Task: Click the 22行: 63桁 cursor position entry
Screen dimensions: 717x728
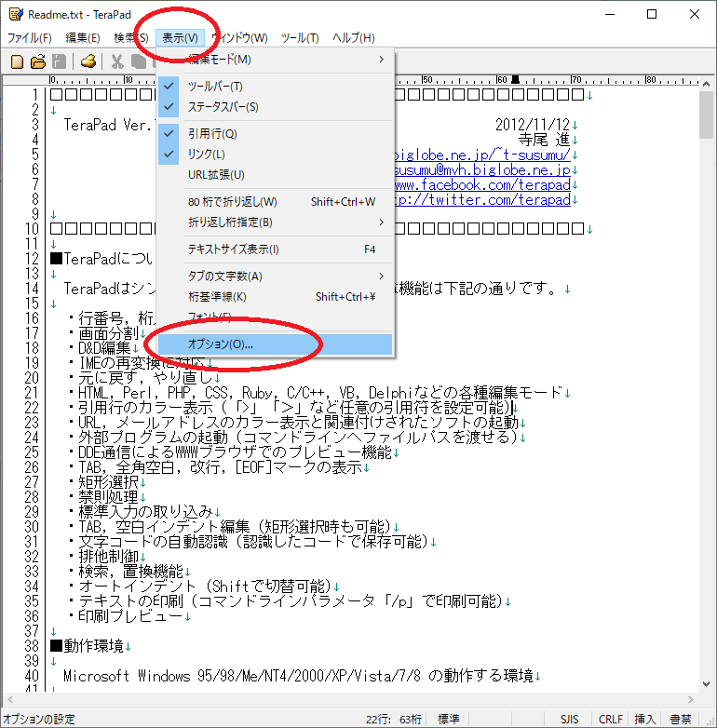Action: 394,720
